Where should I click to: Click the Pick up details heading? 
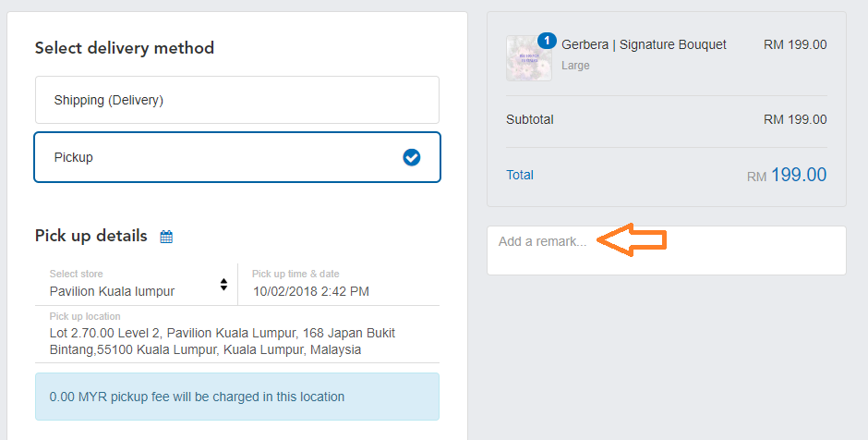point(91,236)
